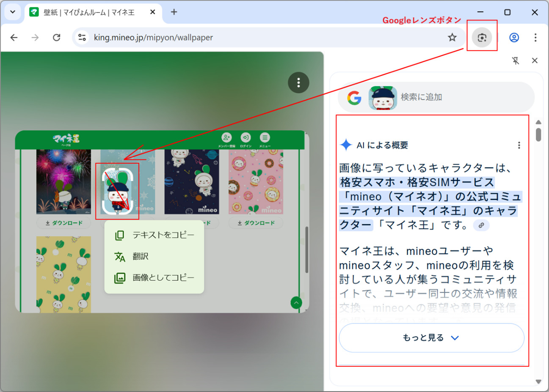Viewport: 549px width, 392px height.
Task: Minimize the Chrome window
Action: [x=480, y=12]
